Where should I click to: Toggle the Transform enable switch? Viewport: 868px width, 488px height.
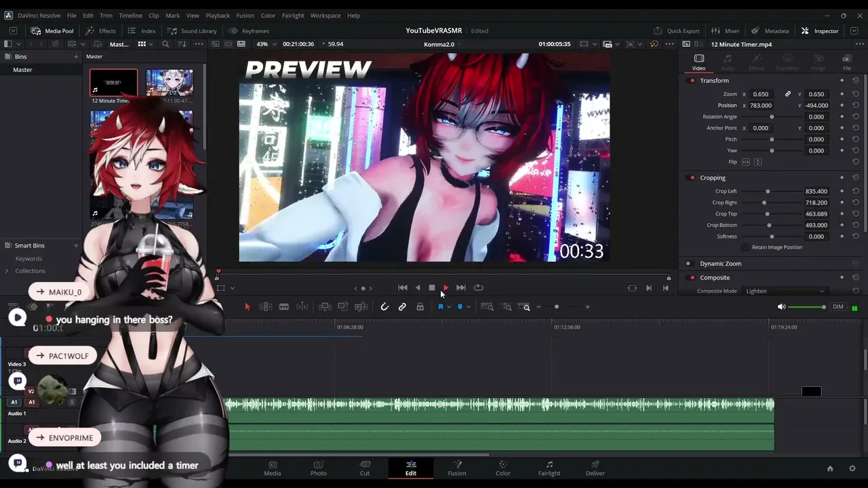click(692, 81)
